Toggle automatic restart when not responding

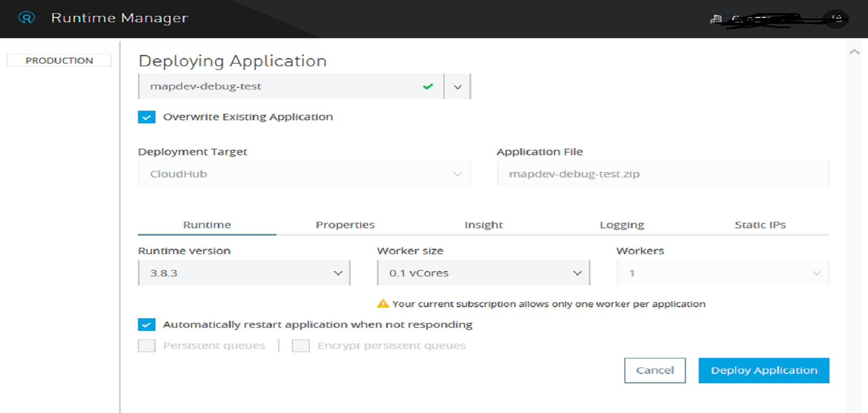147,325
